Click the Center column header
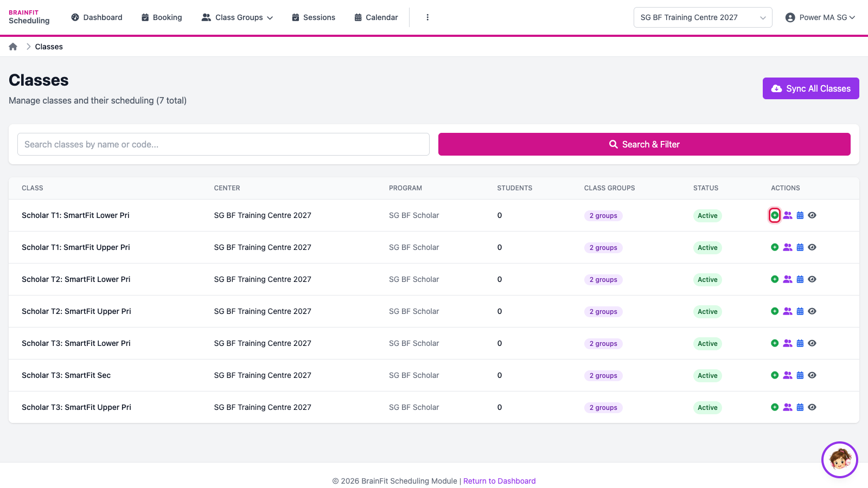 pyautogui.click(x=227, y=188)
